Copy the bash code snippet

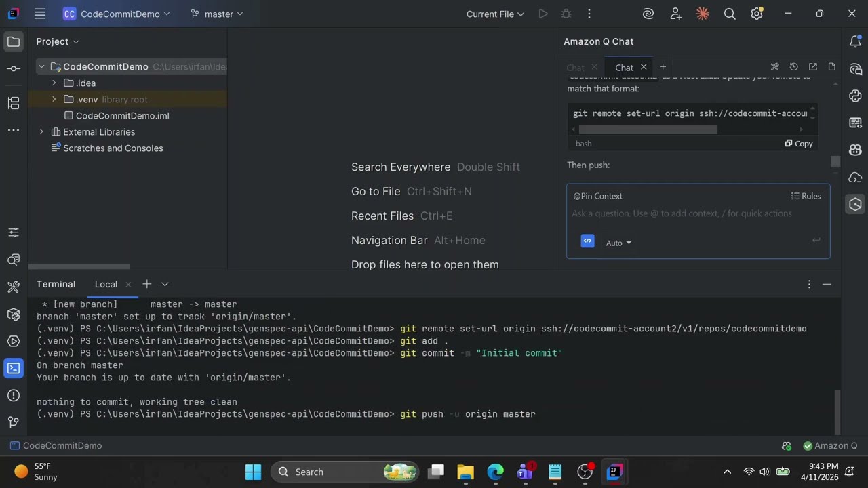[799, 144]
